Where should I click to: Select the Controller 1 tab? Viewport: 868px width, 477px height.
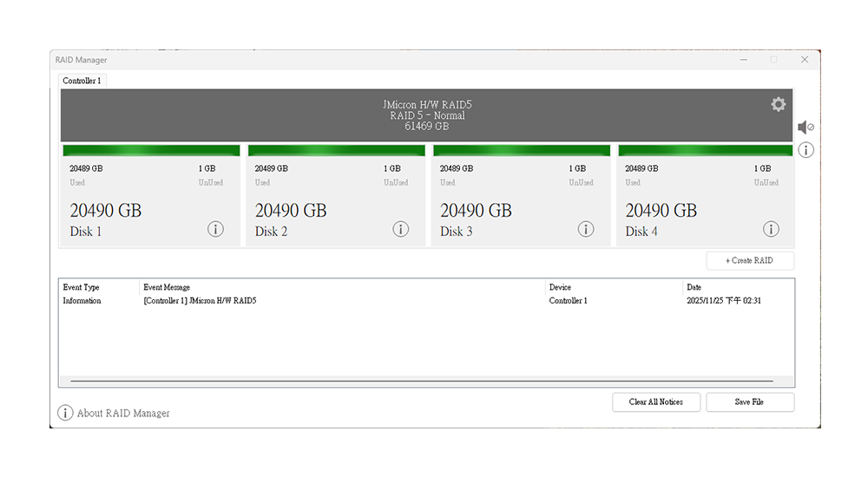(82, 81)
